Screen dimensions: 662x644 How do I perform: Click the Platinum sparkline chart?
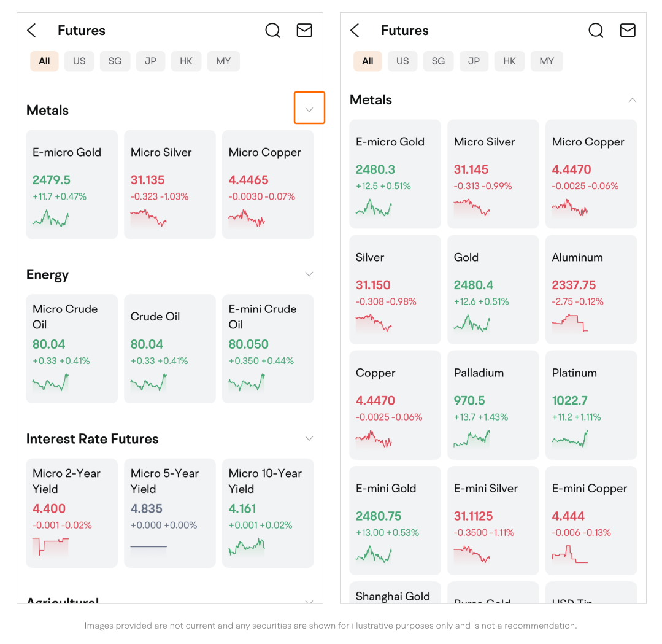tap(569, 438)
